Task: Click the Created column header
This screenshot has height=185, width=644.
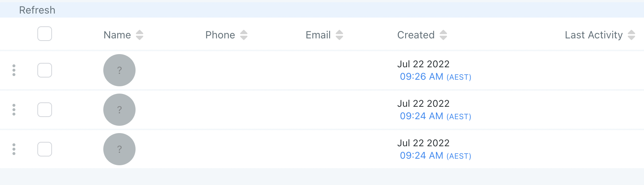Action: click(416, 35)
